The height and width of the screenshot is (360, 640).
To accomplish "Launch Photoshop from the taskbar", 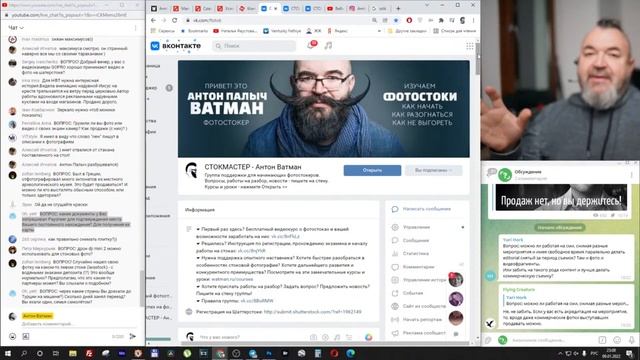I will tap(269, 353).
